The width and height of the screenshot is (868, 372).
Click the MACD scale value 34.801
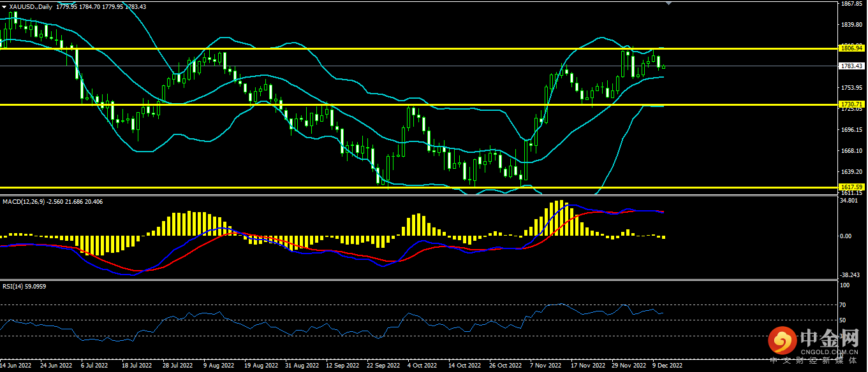(x=849, y=201)
